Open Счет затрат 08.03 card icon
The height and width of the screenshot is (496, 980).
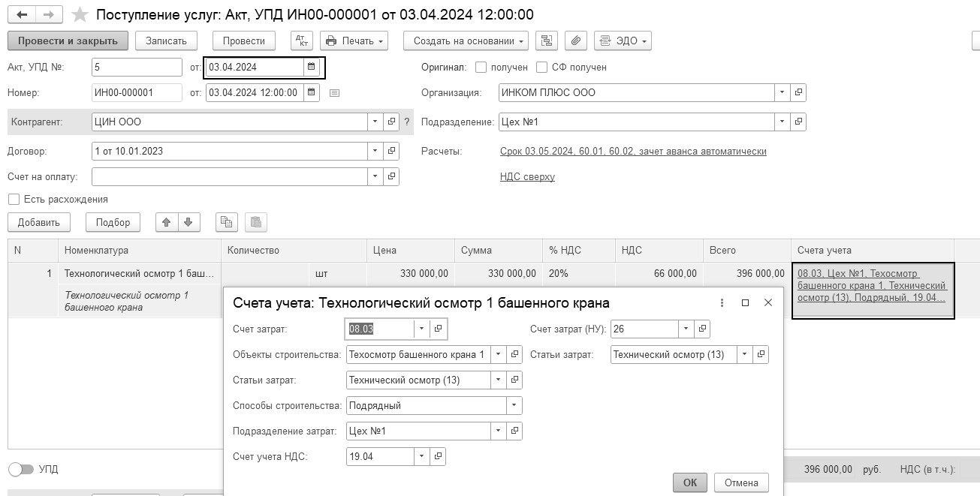click(x=439, y=329)
